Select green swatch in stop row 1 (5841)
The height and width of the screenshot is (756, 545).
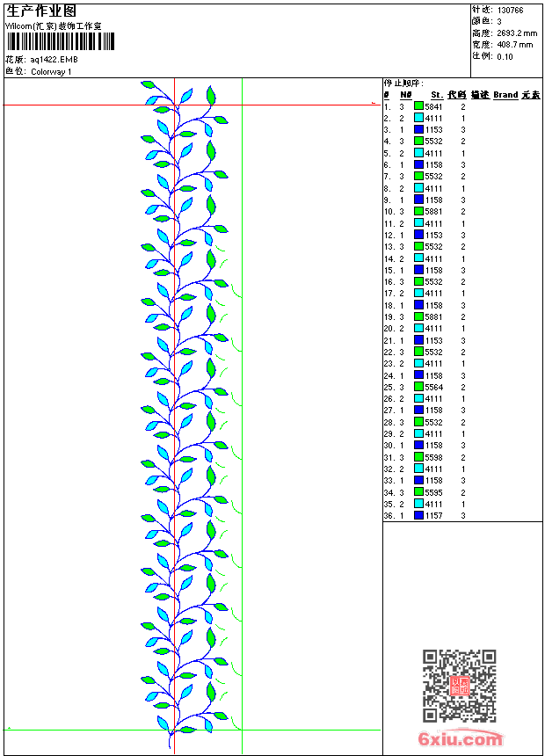[x=418, y=106]
